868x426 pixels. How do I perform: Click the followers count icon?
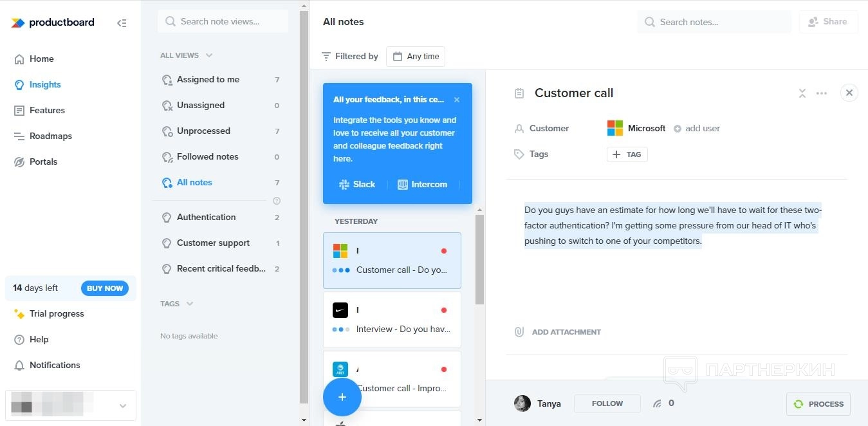click(x=657, y=403)
